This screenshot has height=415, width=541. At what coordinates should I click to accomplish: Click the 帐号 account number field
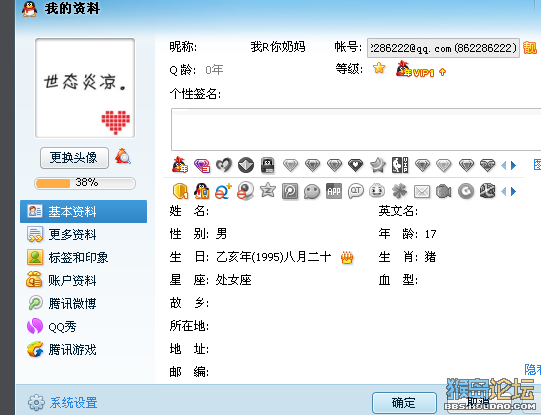pos(443,48)
